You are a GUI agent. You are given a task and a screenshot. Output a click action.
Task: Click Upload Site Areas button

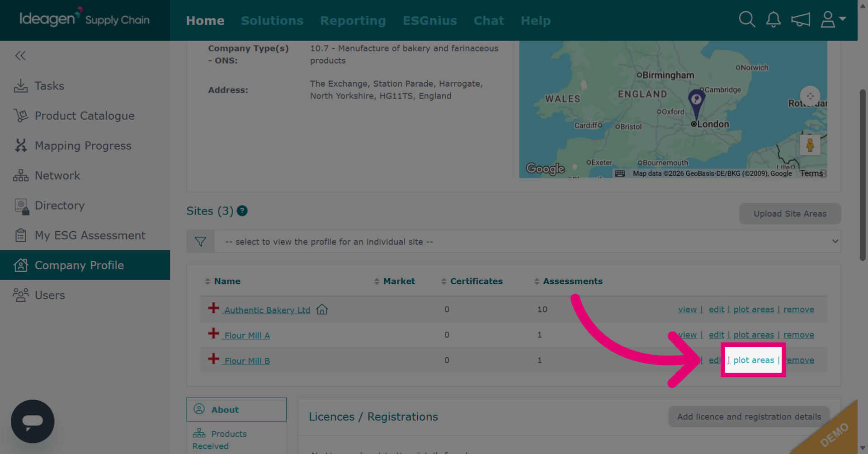(790, 214)
